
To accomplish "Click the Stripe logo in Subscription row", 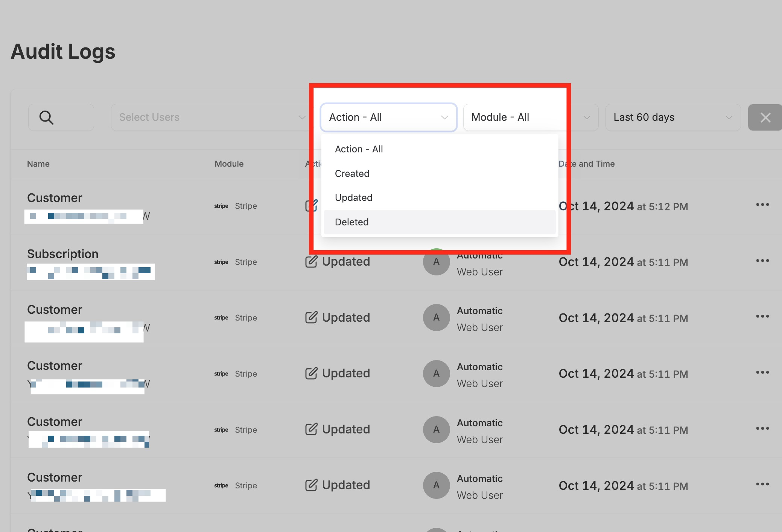I will 221,262.
